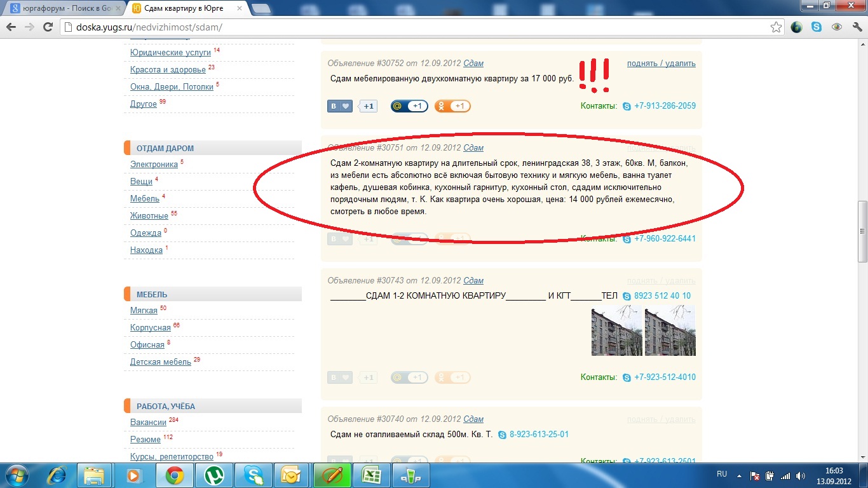Call phone number +7-913-286-2059 via Skype link
Image resolution: width=868 pixels, height=488 pixels.
tap(664, 106)
